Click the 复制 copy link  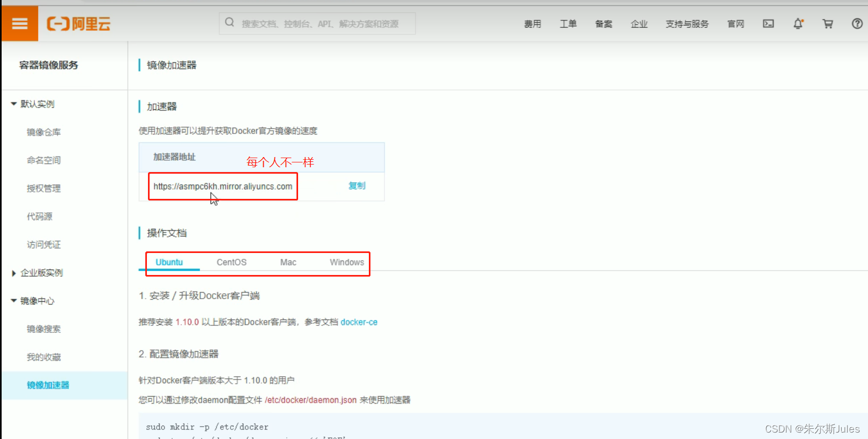[x=357, y=185]
